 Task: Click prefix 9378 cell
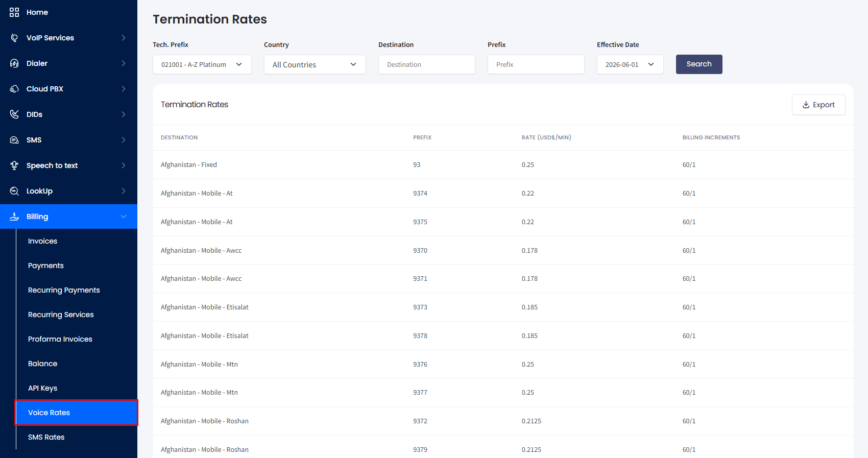[420, 336]
